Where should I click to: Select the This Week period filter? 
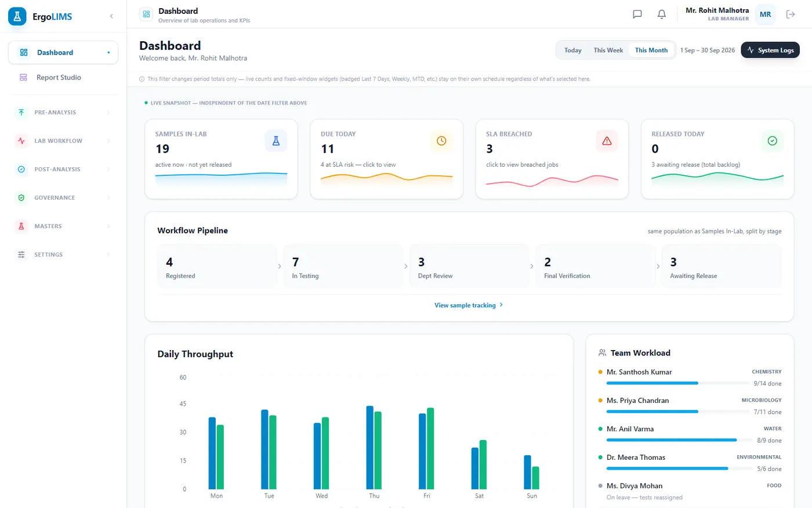(x=608, y=51)
